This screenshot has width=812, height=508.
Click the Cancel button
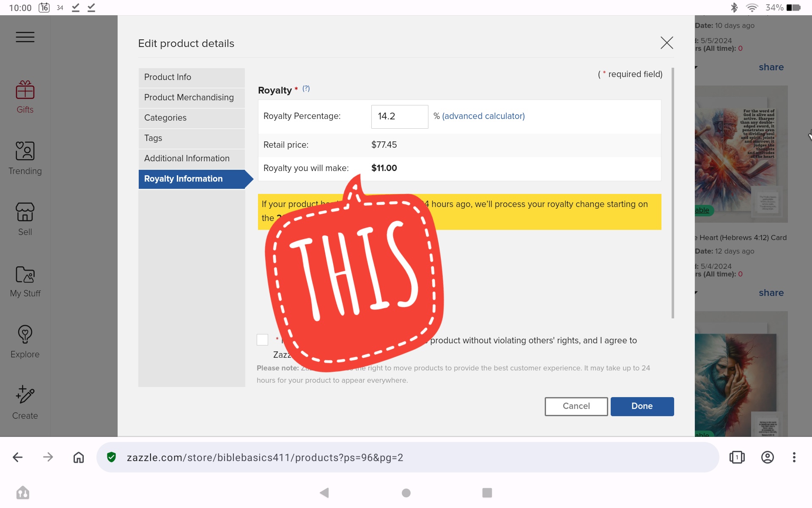576,406
